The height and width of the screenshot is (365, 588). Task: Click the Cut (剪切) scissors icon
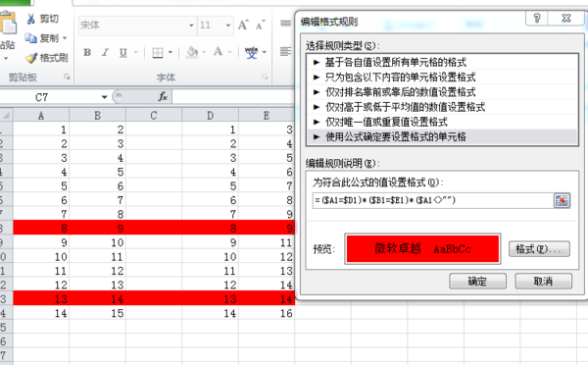[30, 19]
